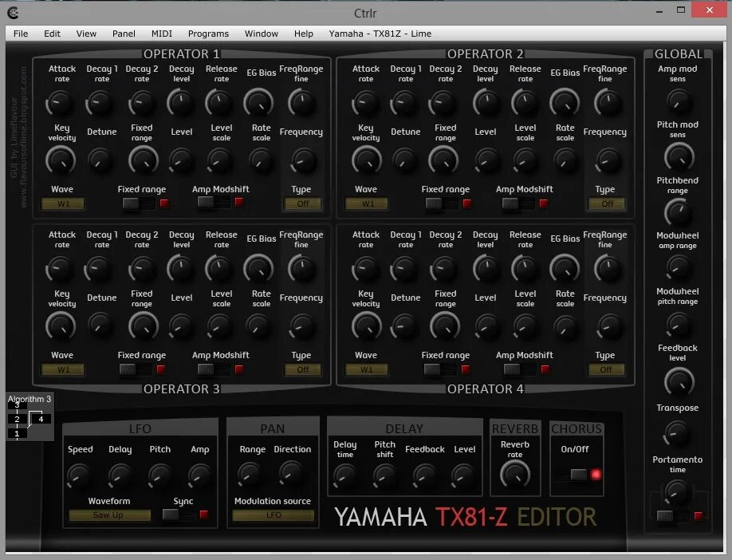Open LFO Waveform Saw Up dropdown
The height and width of the screenshot is (560, 732).
pos(110,515)
